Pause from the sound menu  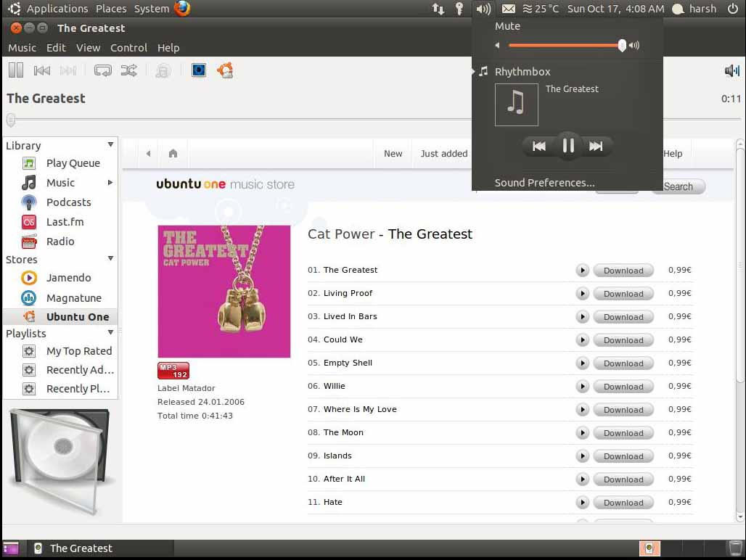tap(568, 146)
